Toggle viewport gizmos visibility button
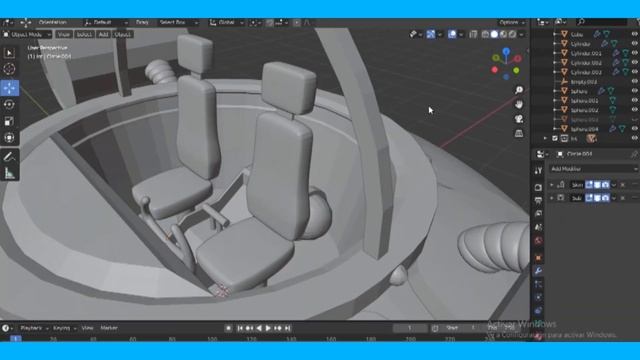Screen dimensions: 640x360 click(431, 35)
